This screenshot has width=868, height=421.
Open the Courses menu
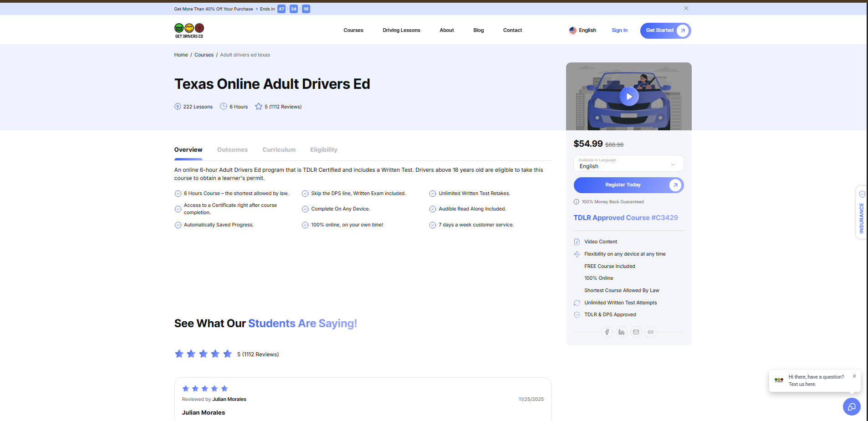[x=353, y=30]
